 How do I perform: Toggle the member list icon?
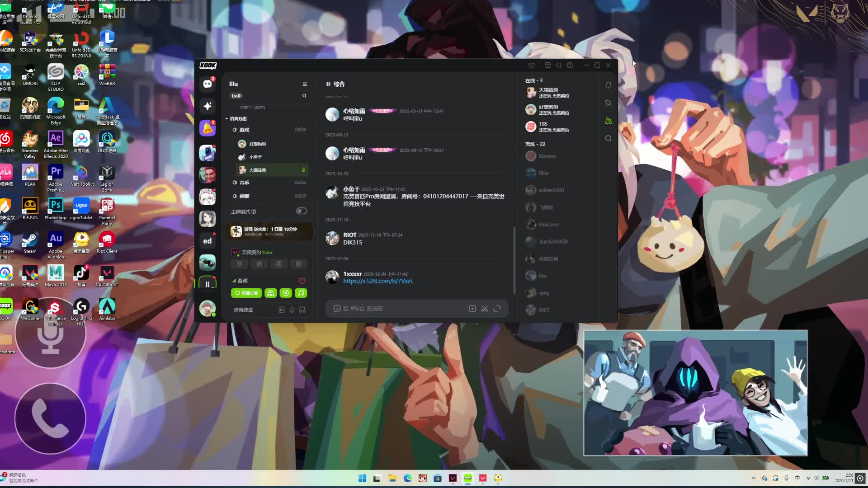click(x=609, y=121)
